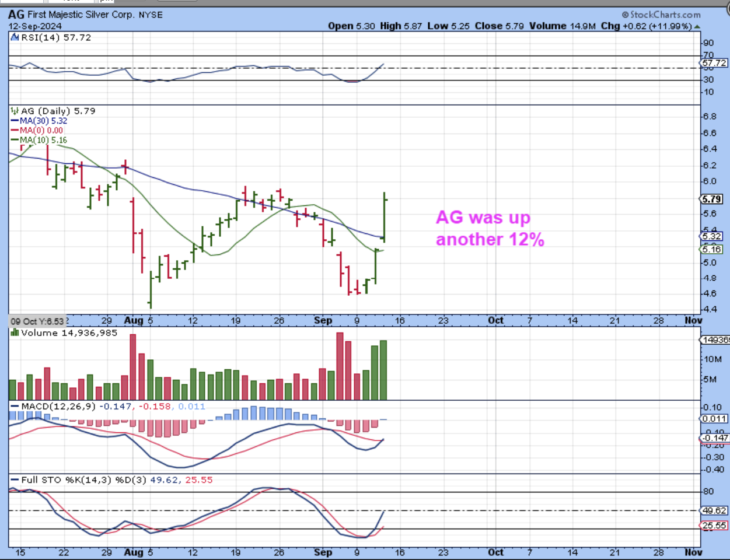
Task: Click the Aug 5 low price bar near 4.4
Action: (151, 289)
